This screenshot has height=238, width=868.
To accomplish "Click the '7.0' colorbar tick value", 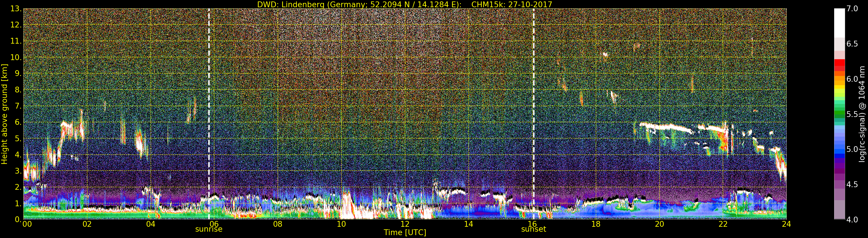I will tap(852, 9).
